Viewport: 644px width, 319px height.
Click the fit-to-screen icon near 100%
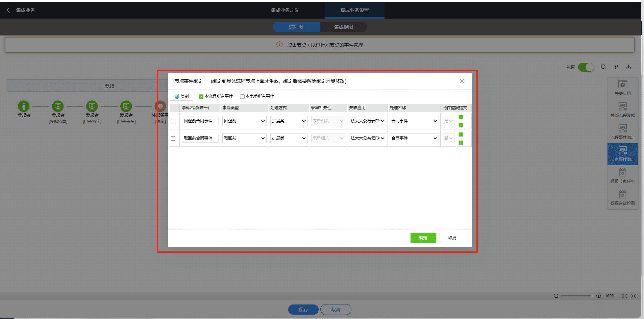point(624,296)
